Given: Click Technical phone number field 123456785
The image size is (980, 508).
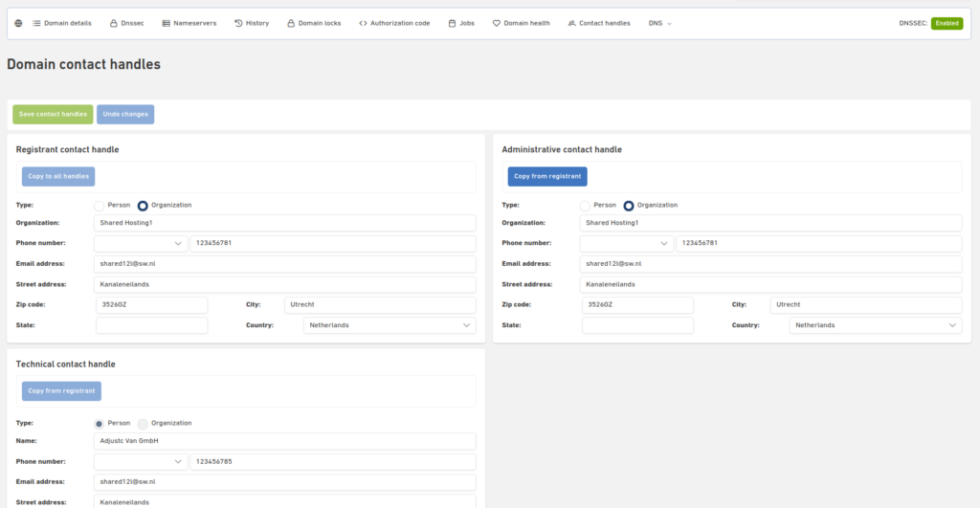Looking at the screenshot, I should 333,462.
